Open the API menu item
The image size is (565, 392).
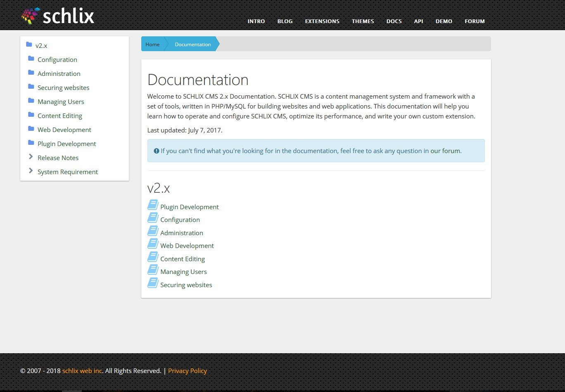click(x=419, y=21)
